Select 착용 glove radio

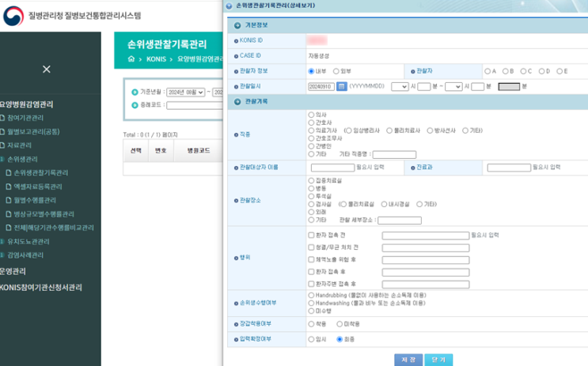(311, 324)
